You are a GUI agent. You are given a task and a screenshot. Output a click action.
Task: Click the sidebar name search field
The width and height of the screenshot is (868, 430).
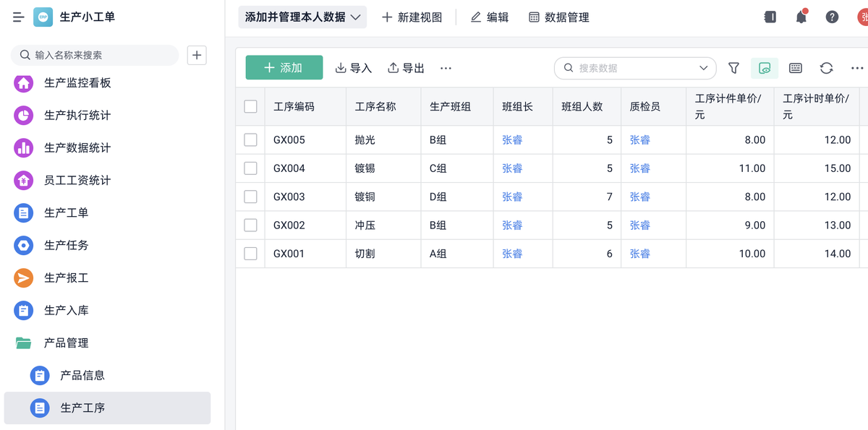coord(101,55)
